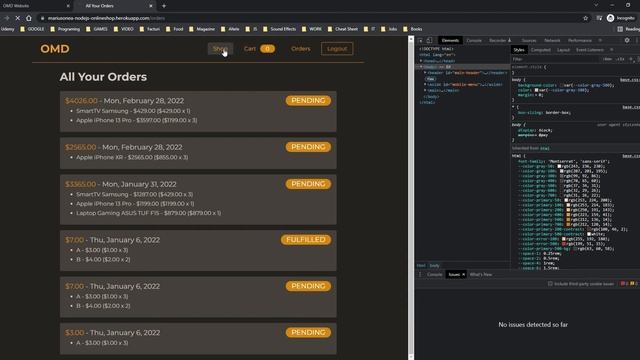Image resolution: width=640 pixels, height=360 pixels.
Task: Expand the head element node
Action: point(421,61)
